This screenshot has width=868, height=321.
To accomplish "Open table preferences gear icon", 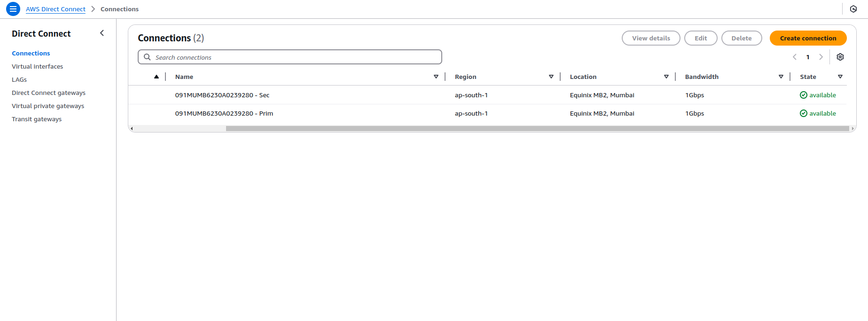I will (x=840, y=57).
